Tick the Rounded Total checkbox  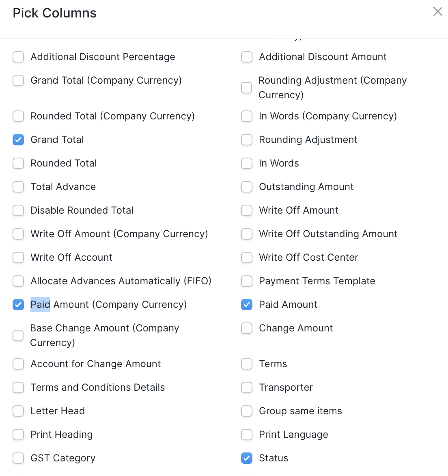pos(18,163)
